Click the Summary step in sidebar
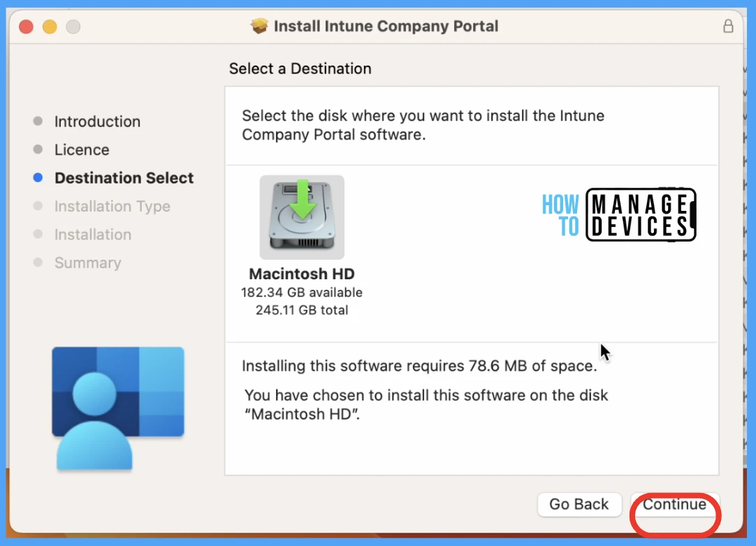 [x=88, y=263]
